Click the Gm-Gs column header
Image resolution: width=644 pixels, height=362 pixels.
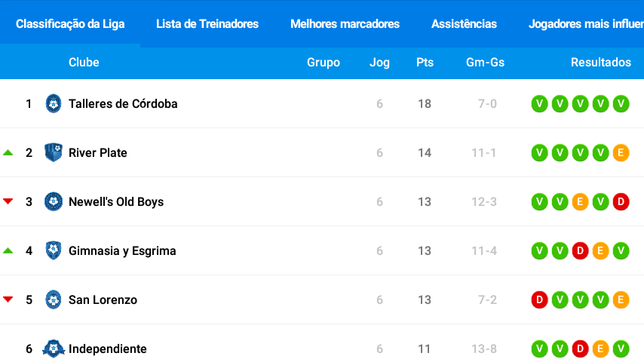485,63
